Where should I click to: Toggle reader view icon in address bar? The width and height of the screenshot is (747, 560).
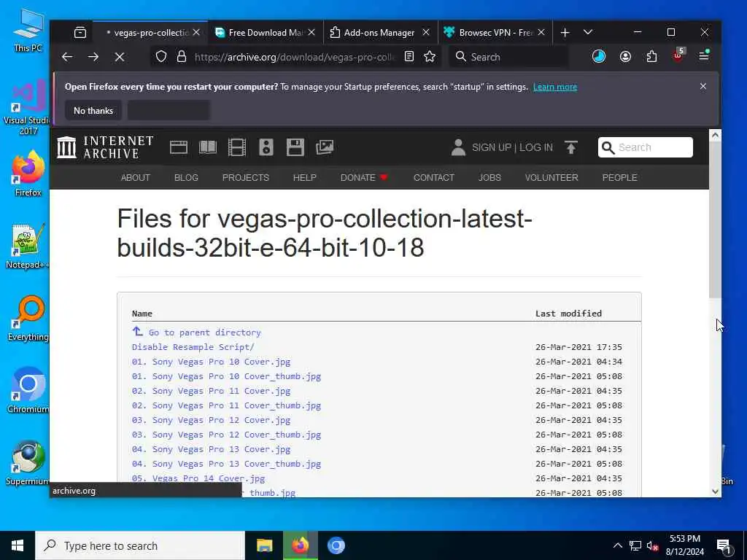pyautogui.click(x=409, y=57)
